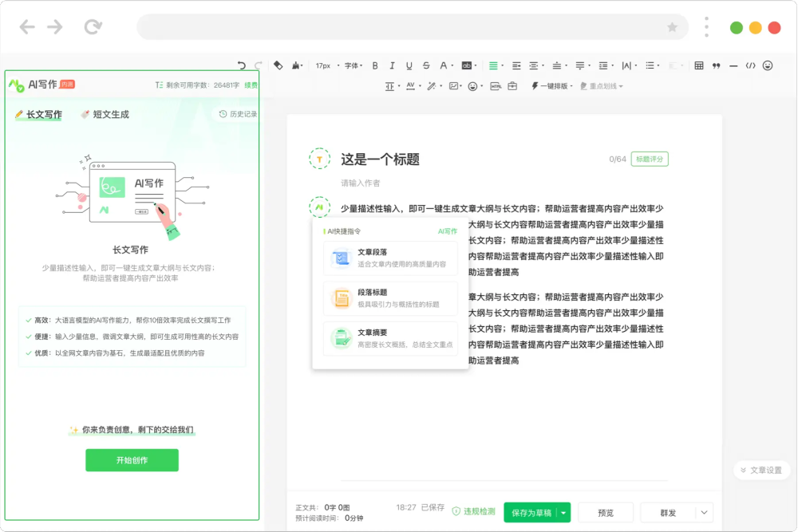
Task: Select the 文章段落 AI quick command
Action: click(390, 257)
